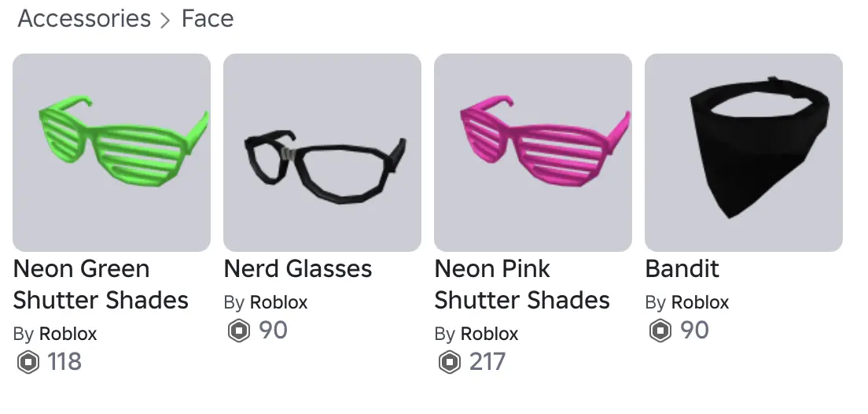The height and width of the screenshot is (414, 868).
Task: Open the Neon Green Shutter Shades thumbnail
Action: 112,153
